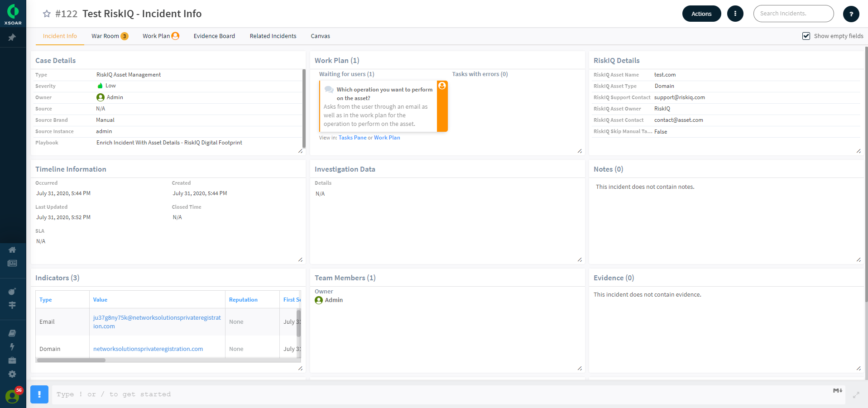
Task: Open Settings gear icon in sidebar
Action: click(x=12, y=374)
